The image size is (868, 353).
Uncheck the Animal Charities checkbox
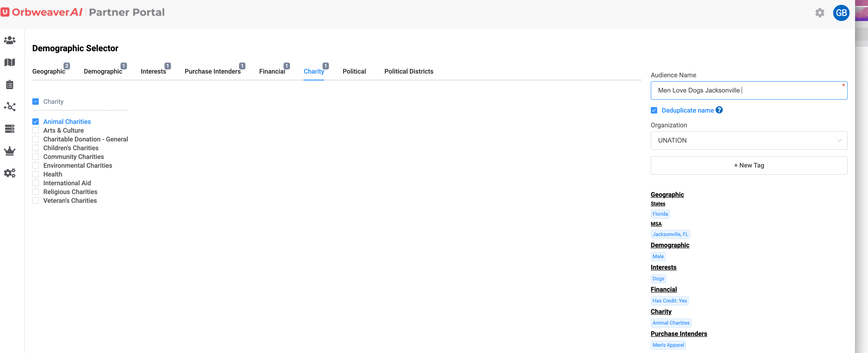pyautogui.click(x=36, y=122)
